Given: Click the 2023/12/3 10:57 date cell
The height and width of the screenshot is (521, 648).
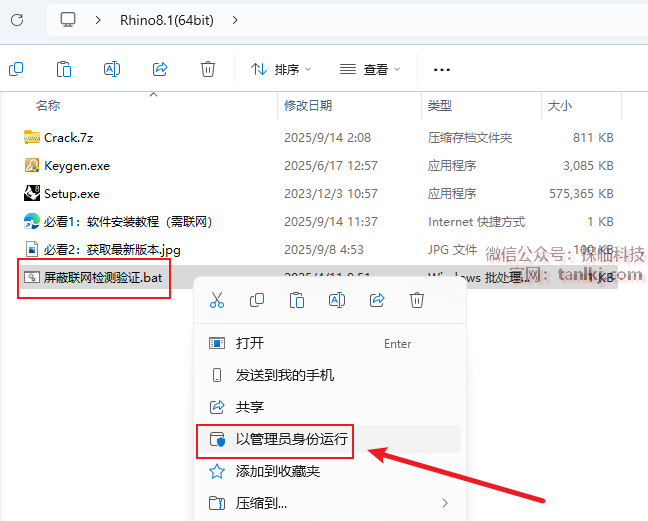Looking at the screenshot, I should click(x=331, y=194).
